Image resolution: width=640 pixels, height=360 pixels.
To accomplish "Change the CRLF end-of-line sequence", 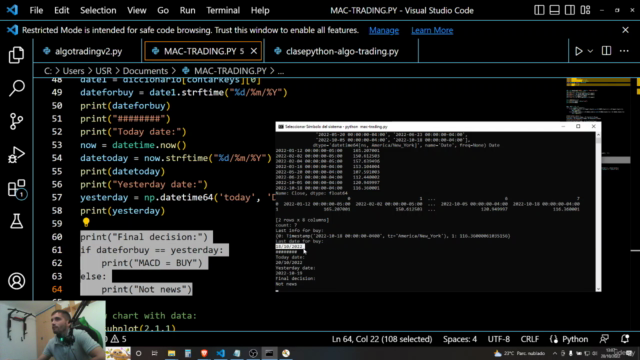I will click(x=529, y=339).
